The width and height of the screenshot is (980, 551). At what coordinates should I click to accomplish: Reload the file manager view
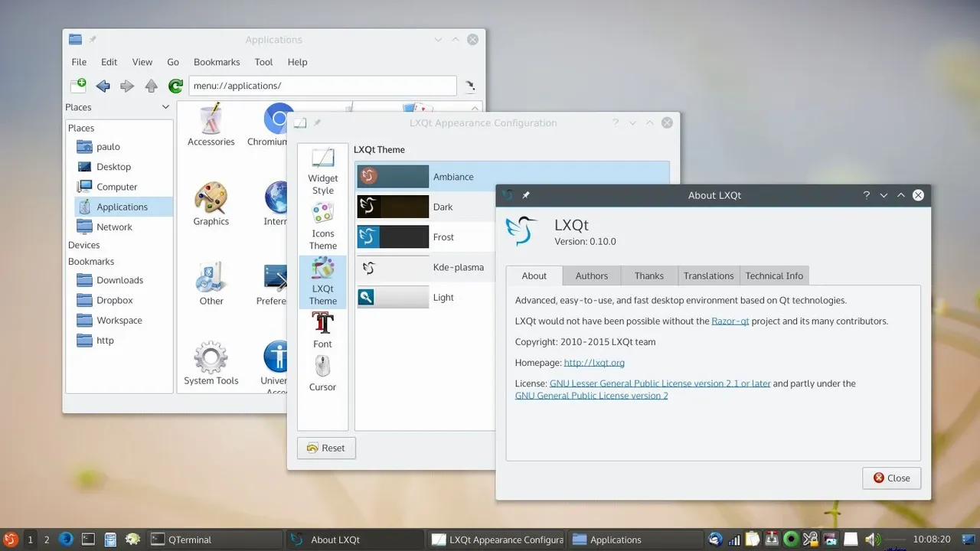[175, 85]
